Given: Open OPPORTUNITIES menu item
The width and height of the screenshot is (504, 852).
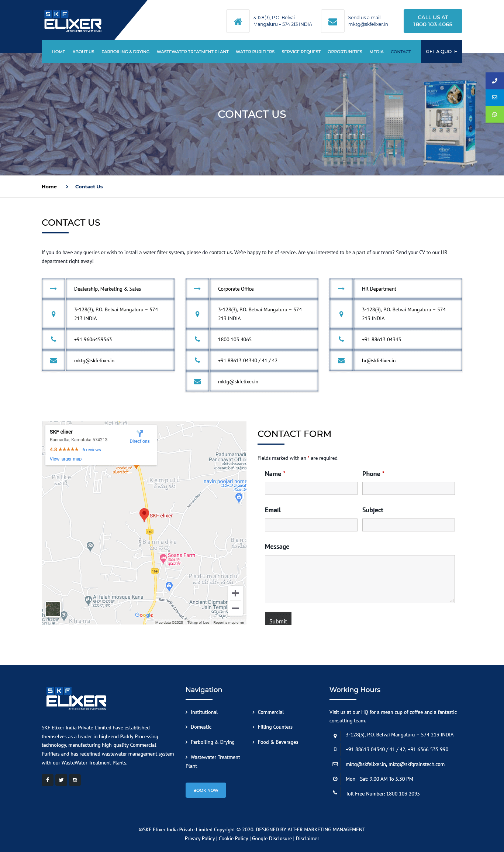Looking at the screenshot, I should coord(345,52).
